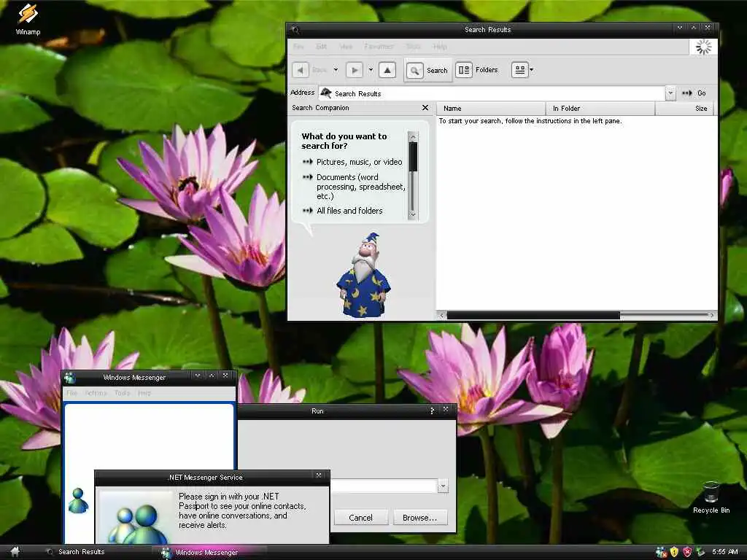This screenshot has height=560, width=747.
Task: Click Browse... in the Run dialog
Action: click(419, 518)
